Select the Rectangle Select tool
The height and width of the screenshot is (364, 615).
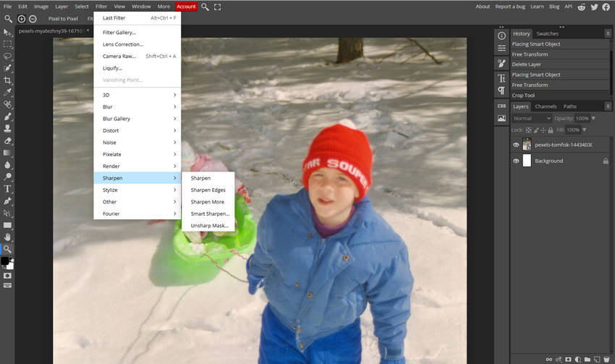7,44
